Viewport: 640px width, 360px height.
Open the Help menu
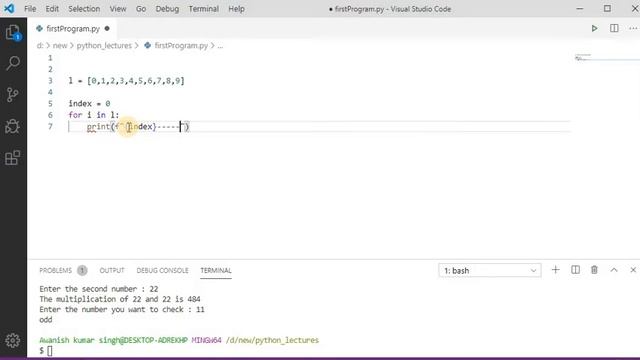(236, 9)
